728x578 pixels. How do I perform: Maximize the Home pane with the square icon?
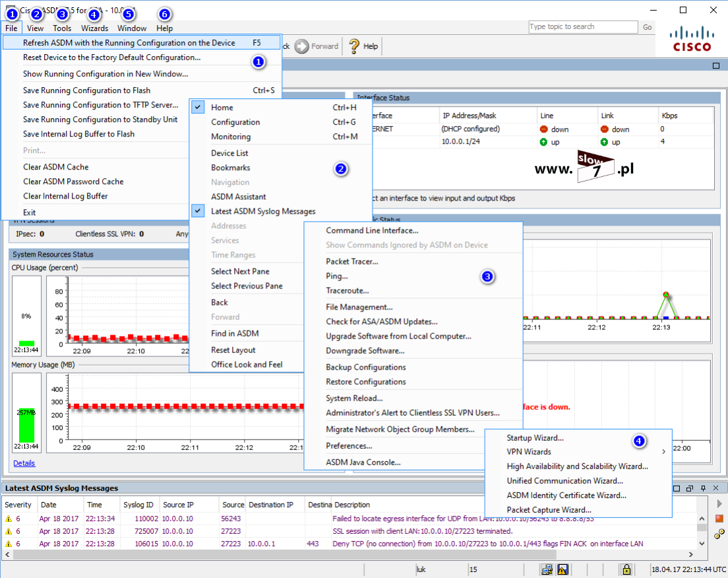(716, 65)
